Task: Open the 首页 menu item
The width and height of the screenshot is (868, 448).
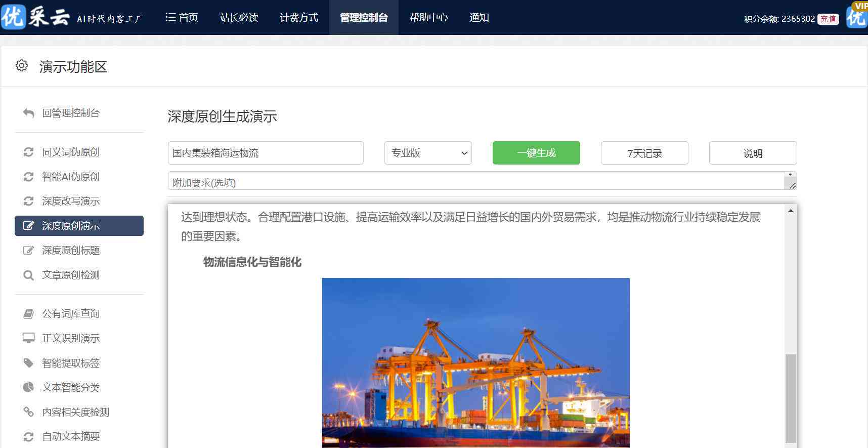Action: tap(182, 18)
